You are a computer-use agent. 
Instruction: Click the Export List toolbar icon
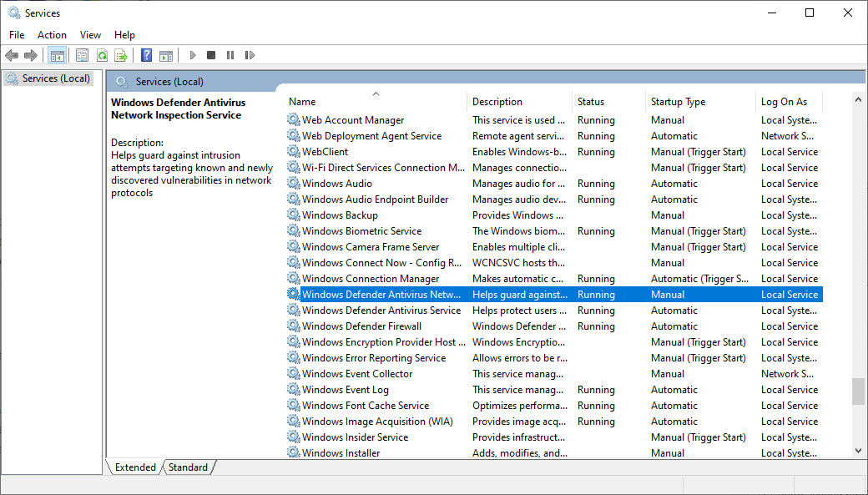[121, 55]
